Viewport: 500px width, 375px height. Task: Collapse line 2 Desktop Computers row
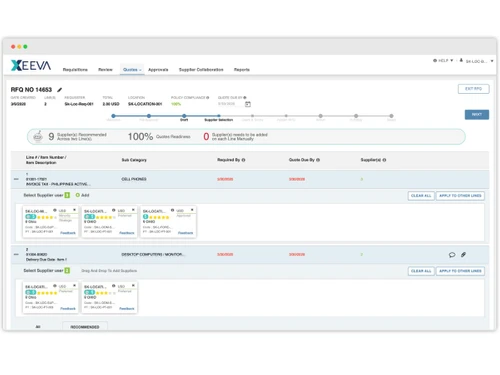point(16,254)
